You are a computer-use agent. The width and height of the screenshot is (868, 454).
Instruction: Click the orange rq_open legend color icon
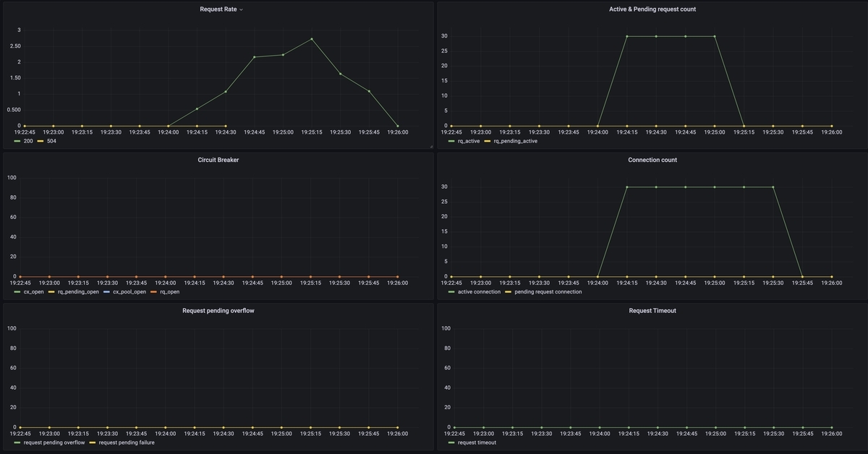click(153, 292)
